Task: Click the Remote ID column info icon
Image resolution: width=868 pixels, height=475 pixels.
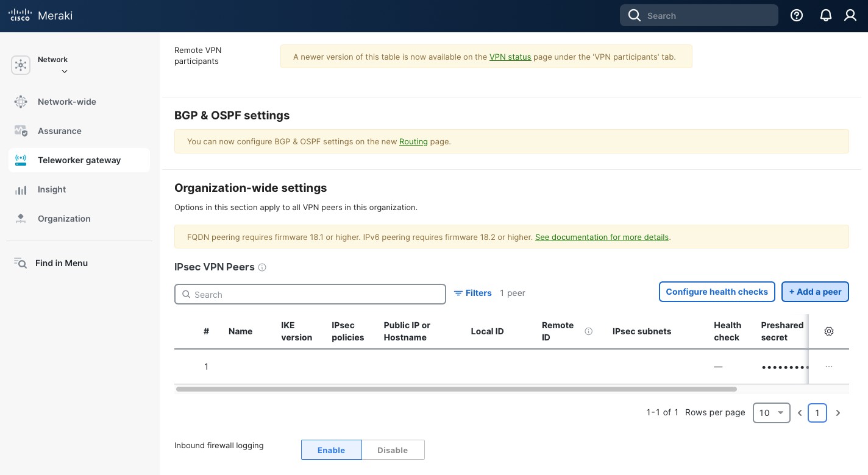Action: [x=588, y=331]
